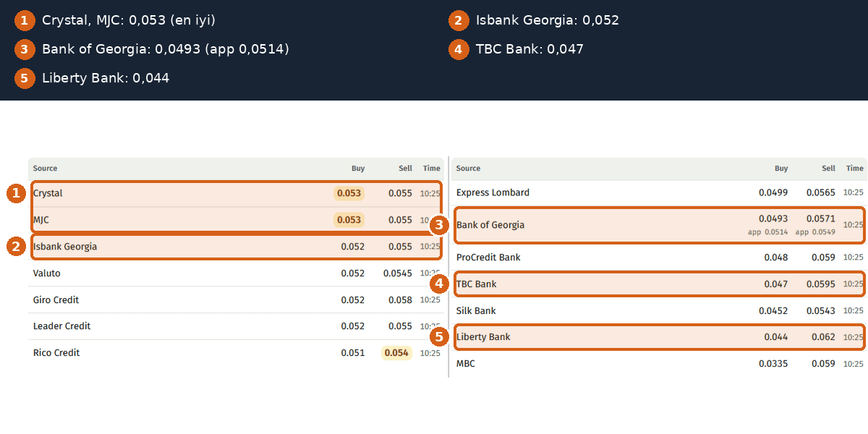The image size is (868, 434).
Task: Select the Giro Credit source name
Action: coord(56,300)
